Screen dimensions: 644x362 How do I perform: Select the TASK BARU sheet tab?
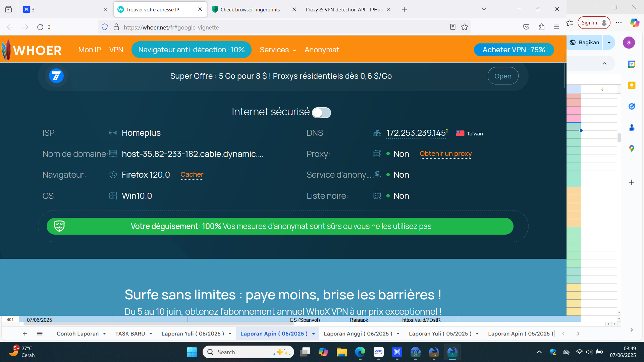[130, 334]
